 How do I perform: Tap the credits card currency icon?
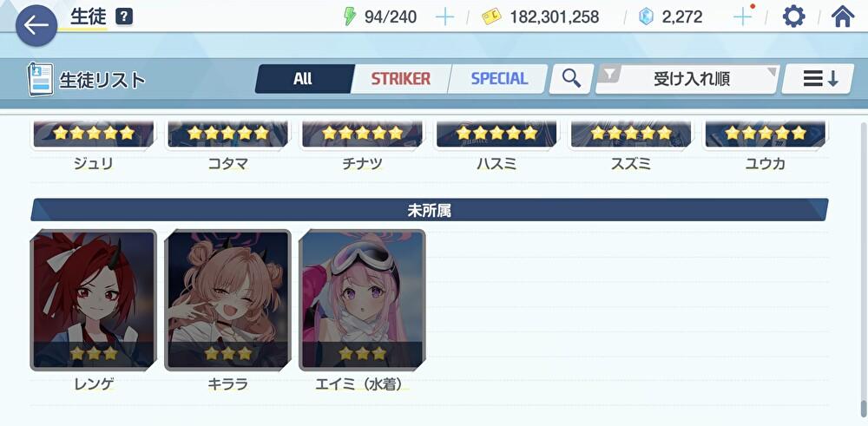pos(491,16)
